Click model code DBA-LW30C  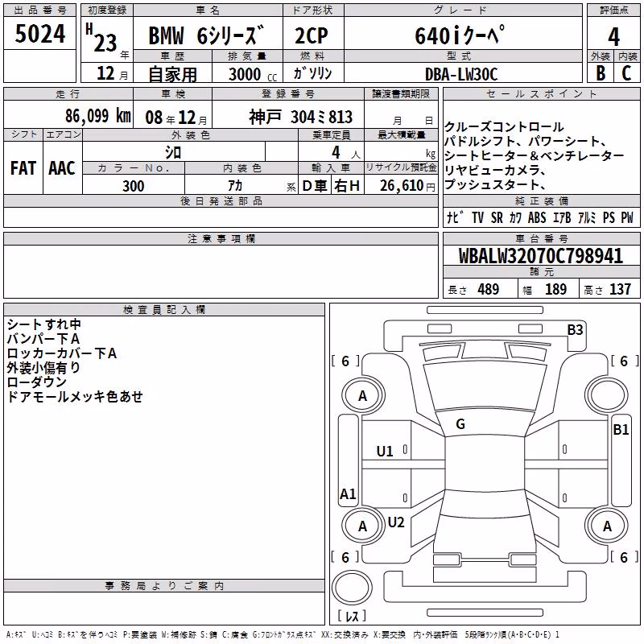point(461,74)
